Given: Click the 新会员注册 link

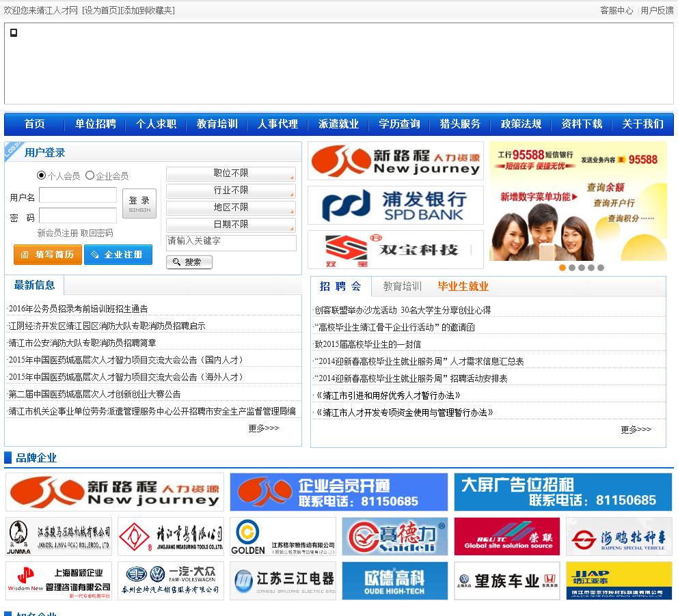Looking at the screenshot, I should pos(57,234).
